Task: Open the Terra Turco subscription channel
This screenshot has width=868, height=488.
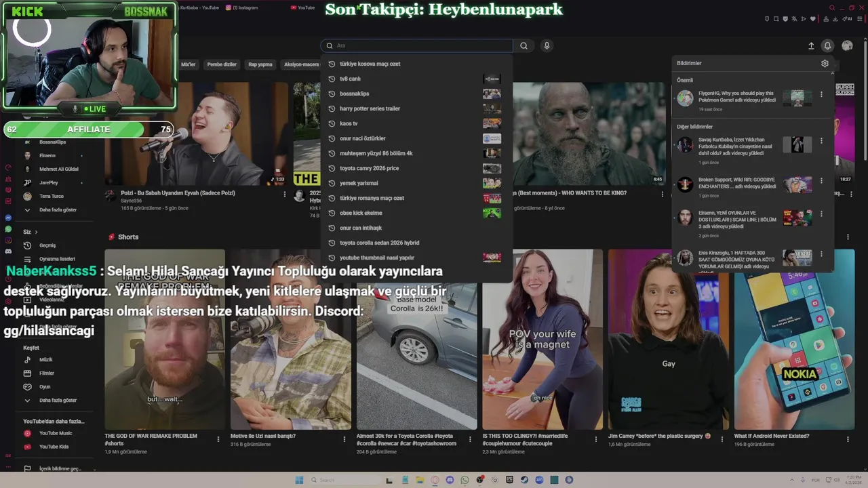Action: pos(51,197)
